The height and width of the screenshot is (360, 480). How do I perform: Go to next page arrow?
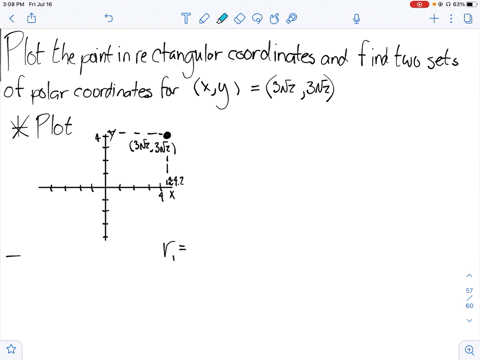coord(469,320)
